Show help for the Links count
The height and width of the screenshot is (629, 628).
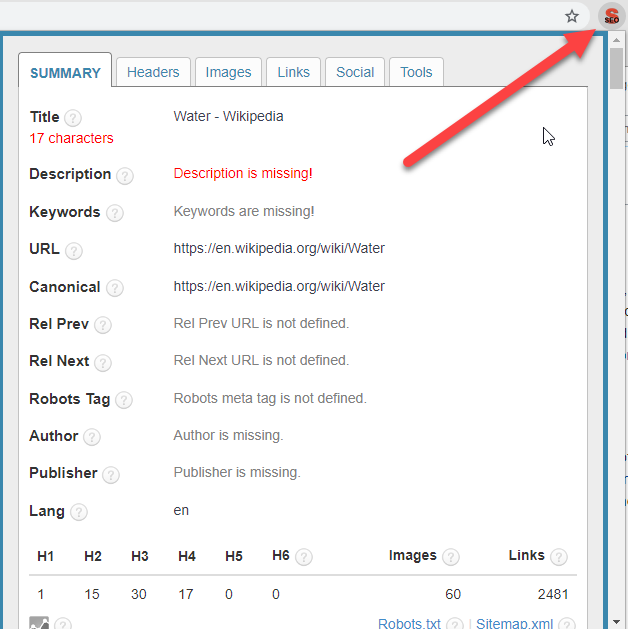coord(559,557)
